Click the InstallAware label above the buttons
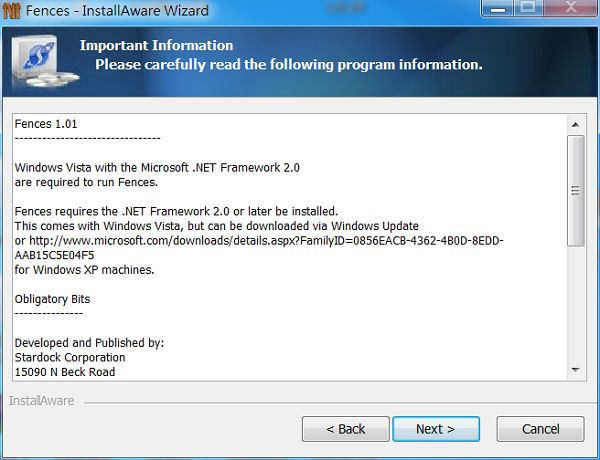This screenshot has width=600, height=460. (41, 401)
